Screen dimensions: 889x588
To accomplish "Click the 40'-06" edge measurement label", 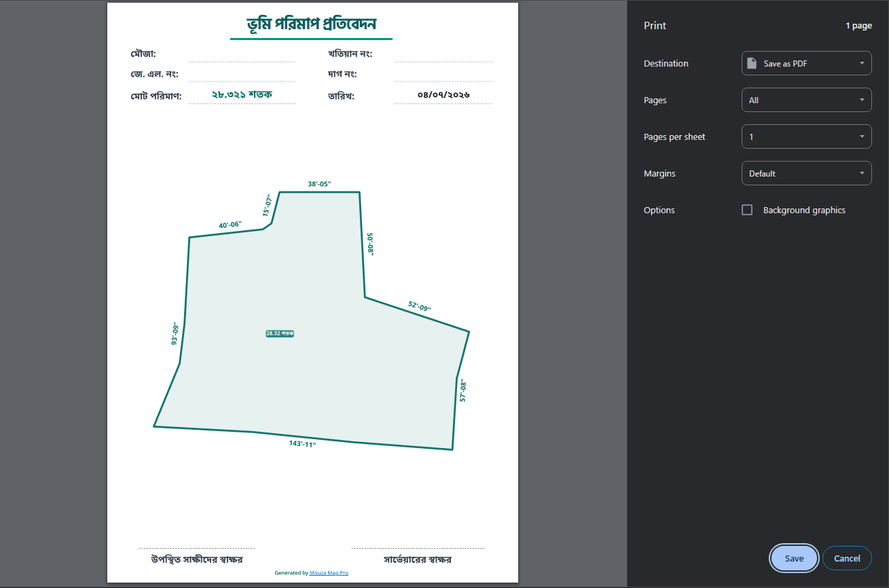I will click(230, 225).
